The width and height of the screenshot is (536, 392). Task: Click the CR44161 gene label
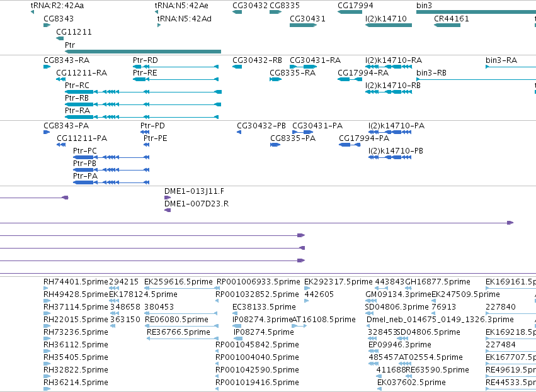click(451, 18)
